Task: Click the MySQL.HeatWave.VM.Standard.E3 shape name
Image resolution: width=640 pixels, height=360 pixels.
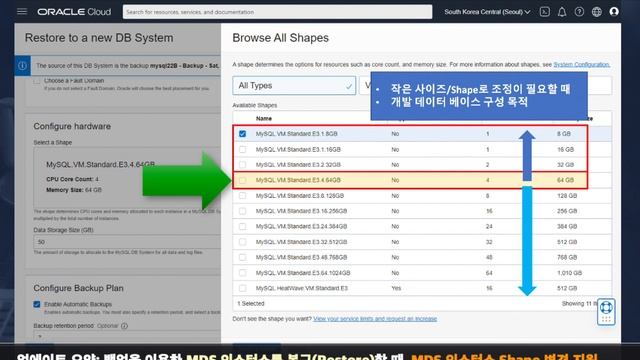Action: pyautogui.click(x=302, y=288)
